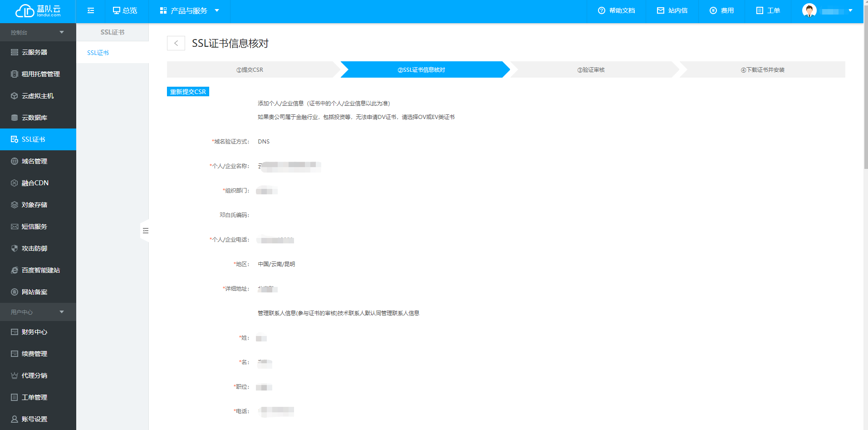868x430 pixels.
Task: Click the Landui cloud logo
Action: pos(38,11)
